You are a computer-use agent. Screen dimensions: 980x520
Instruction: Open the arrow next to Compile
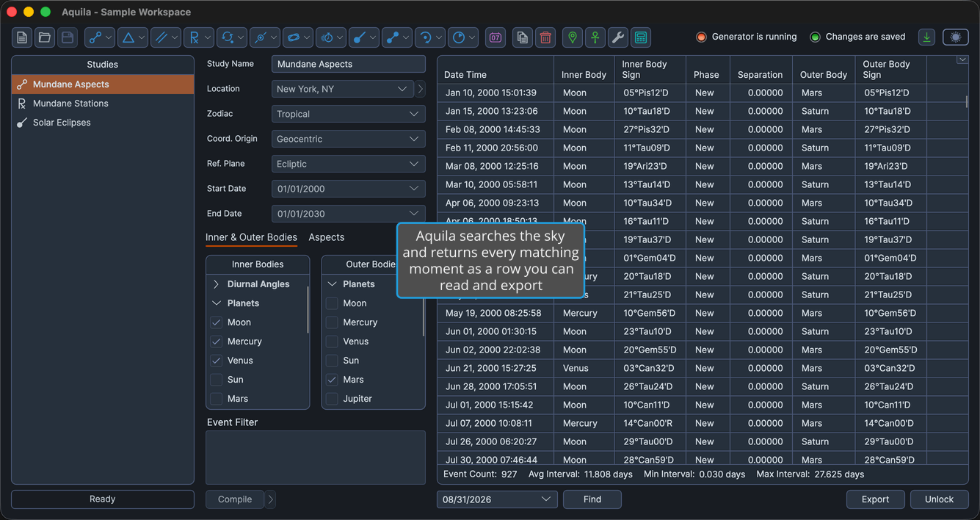[x=270, y=499]
